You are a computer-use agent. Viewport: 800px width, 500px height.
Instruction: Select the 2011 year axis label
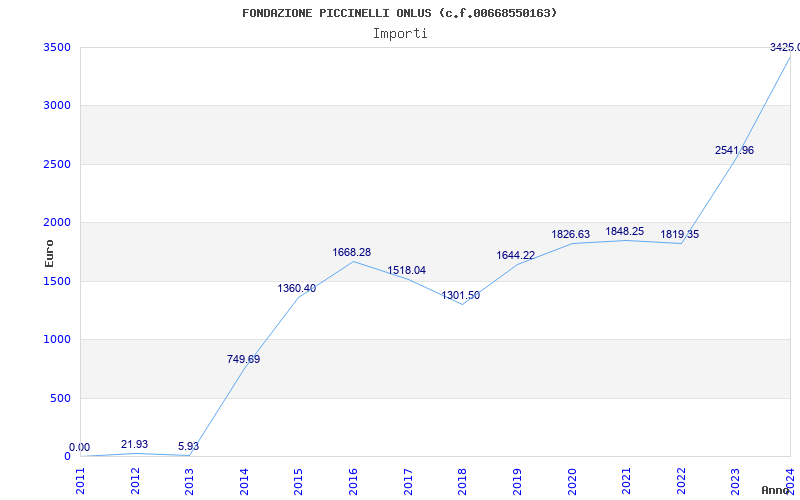point(81,480)
